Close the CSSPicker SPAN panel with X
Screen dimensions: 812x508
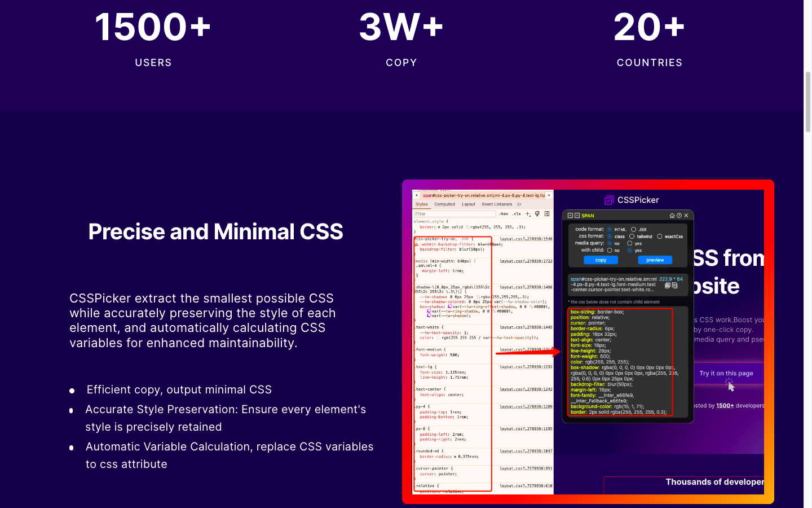click(x=686, y=216)
